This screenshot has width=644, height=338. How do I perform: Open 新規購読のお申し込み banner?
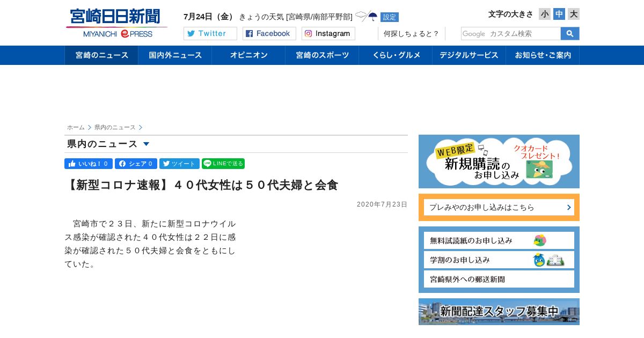coord(499,161)
